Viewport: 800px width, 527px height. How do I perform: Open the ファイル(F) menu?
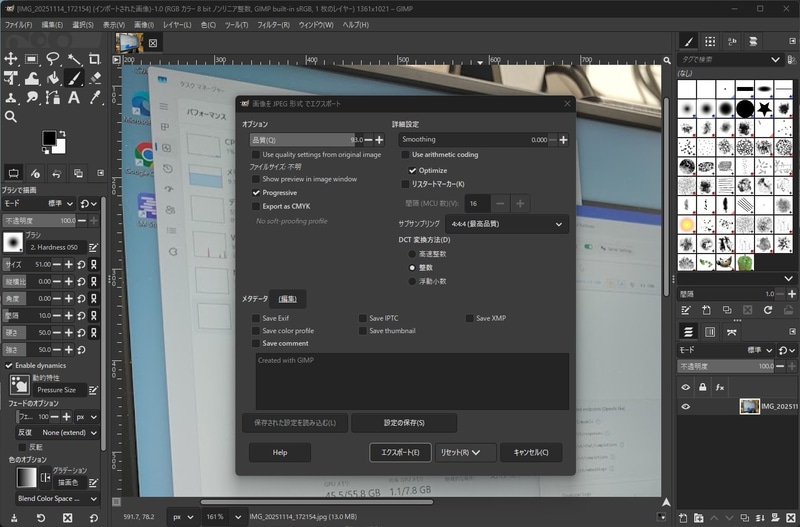tap(18, 24)
